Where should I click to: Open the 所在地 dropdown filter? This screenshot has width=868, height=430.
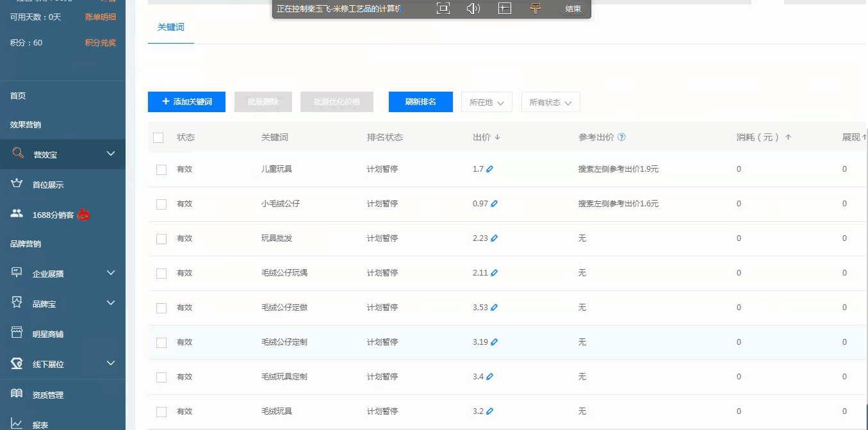(486, 103)
